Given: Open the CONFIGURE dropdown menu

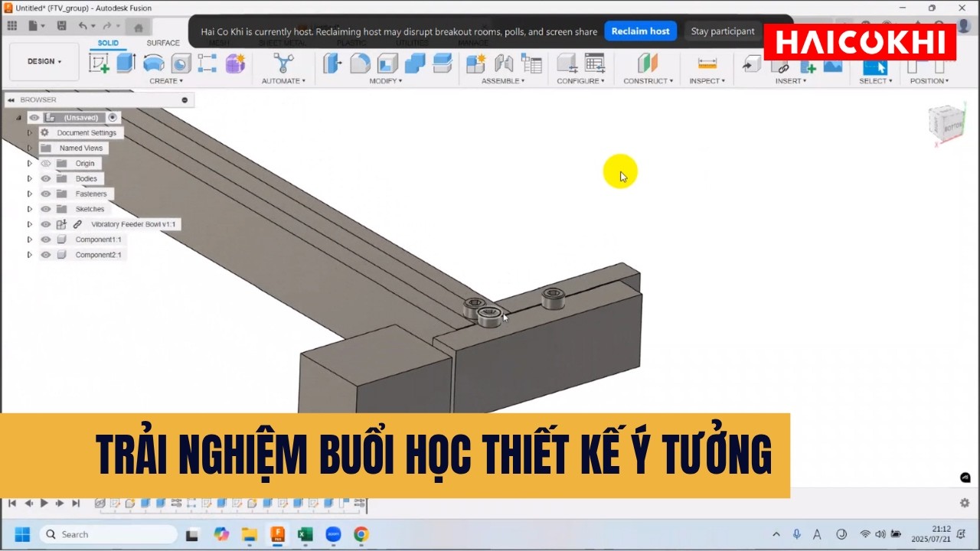Looking at the screenshot, I should [x=581, y=81].
